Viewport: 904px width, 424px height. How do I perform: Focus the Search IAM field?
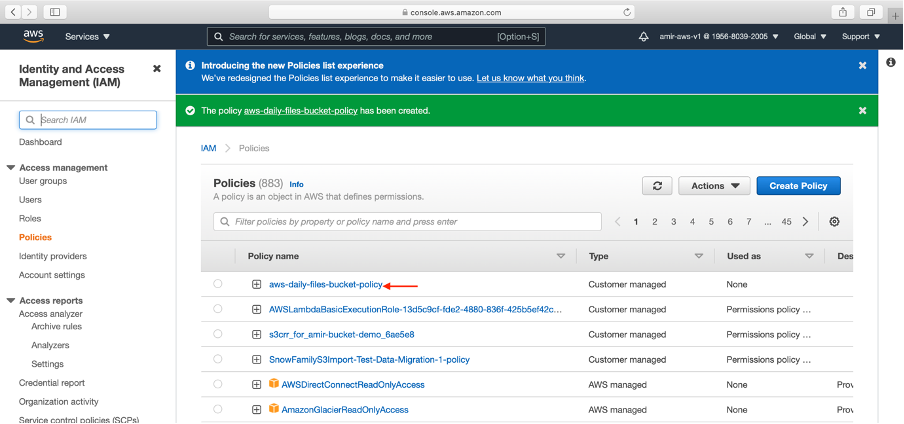click(88, 120)
